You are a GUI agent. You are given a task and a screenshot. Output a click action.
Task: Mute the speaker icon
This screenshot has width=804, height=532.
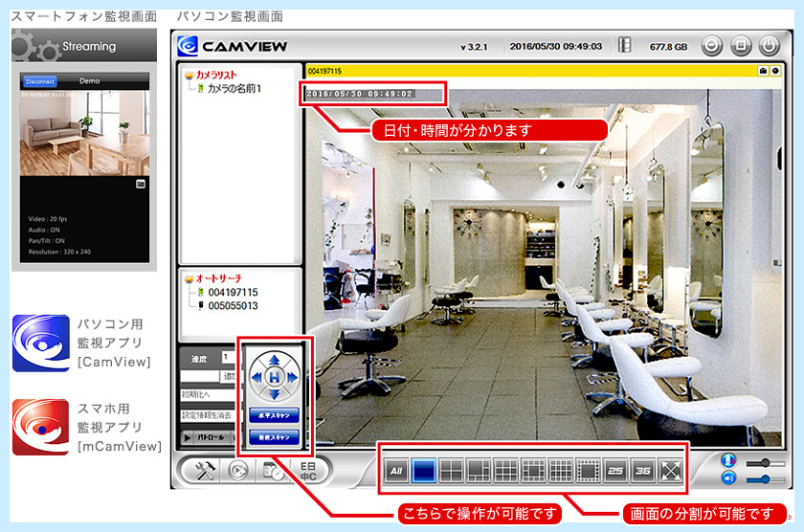pyautogui.click(x=729, y=477)
